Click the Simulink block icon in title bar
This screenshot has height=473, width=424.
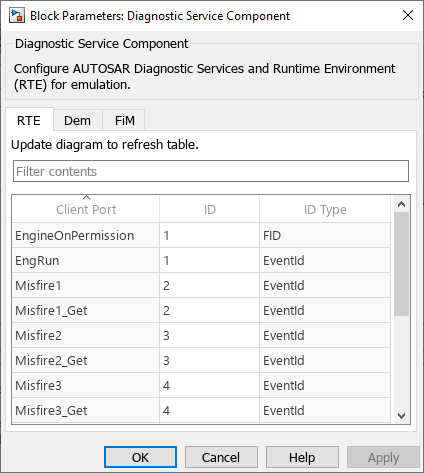coord(17,16)
